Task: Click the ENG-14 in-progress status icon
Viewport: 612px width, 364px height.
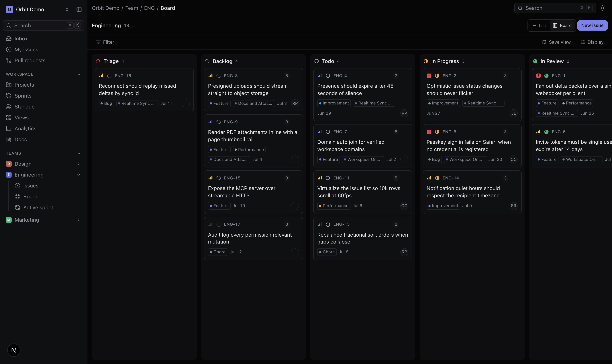Action: coord(437,178)
